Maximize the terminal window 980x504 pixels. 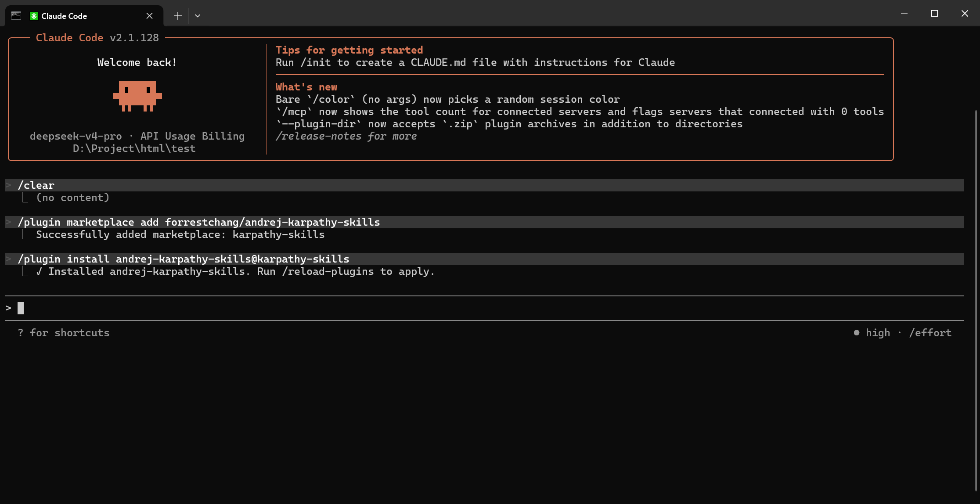(934, 14)
